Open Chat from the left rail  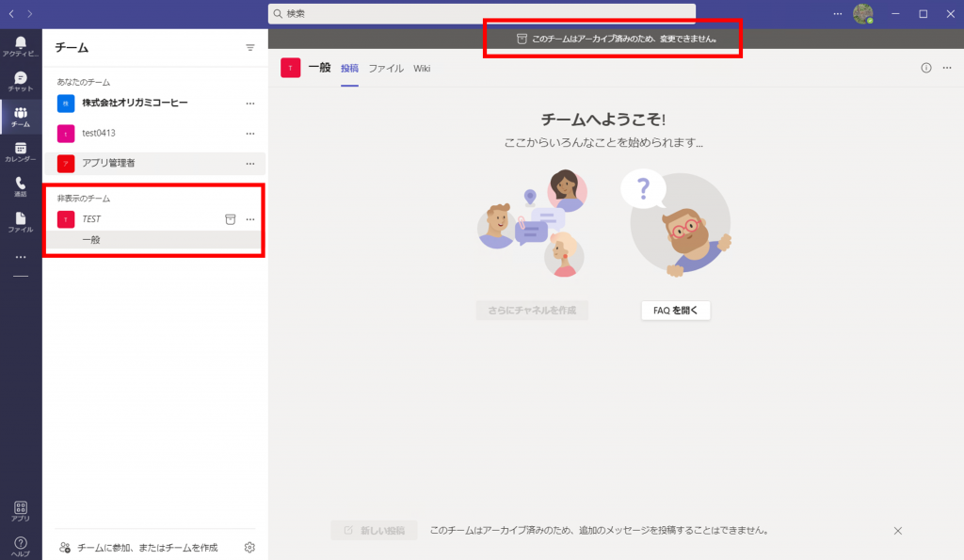20,81
